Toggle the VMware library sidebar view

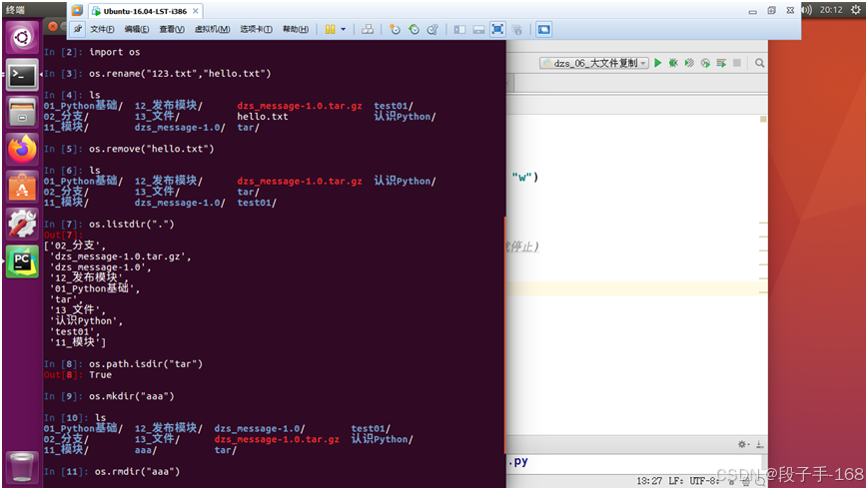[x=459, y=29]
